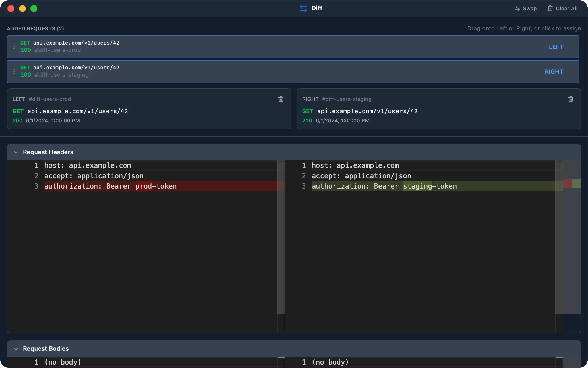The width and height of the screenshot is (588, 368).
Task: Click the Diff arrows icon in title
Action: [303, 8]
